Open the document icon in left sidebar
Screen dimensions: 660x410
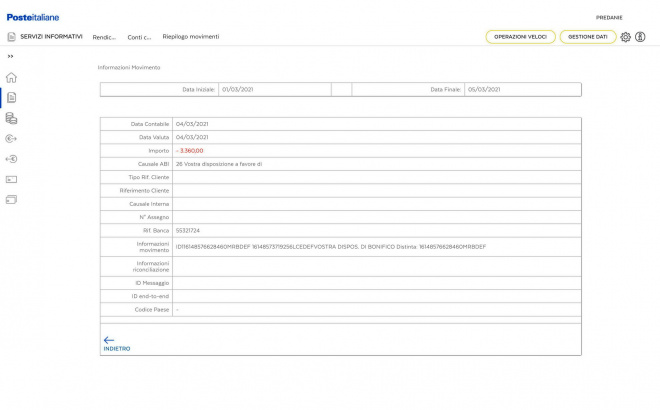[x=11, y=97]
